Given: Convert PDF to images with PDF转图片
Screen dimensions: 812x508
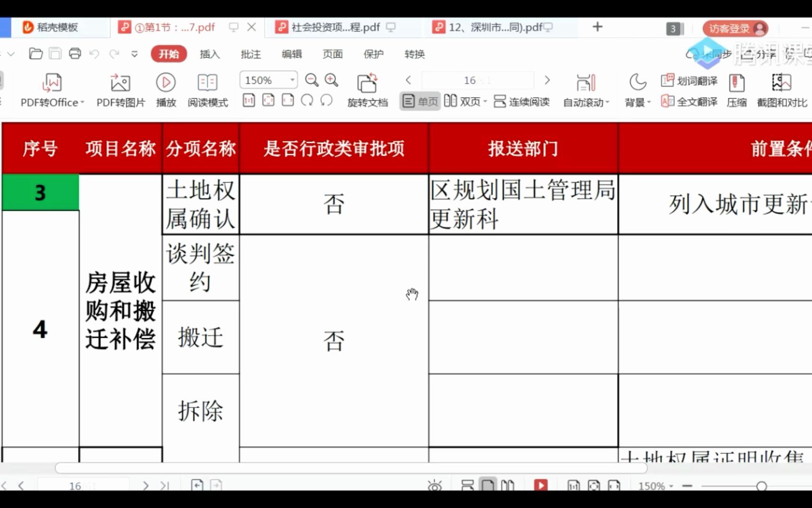Looking at the screenshot, I should point(121,90).
